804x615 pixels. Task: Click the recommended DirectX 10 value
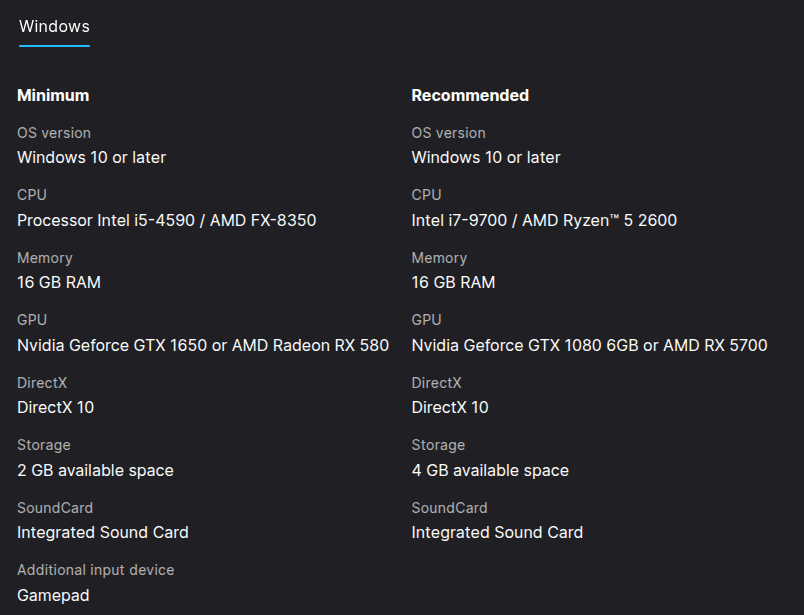450,407
